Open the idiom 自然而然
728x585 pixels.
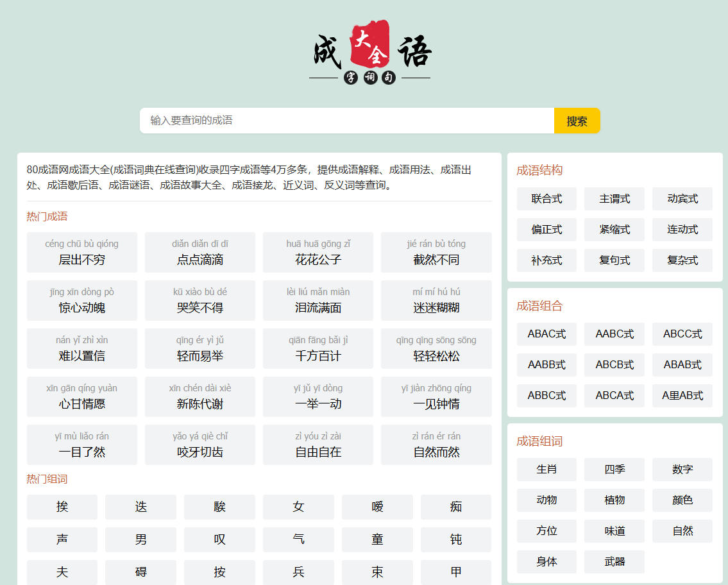coord(436,445)
